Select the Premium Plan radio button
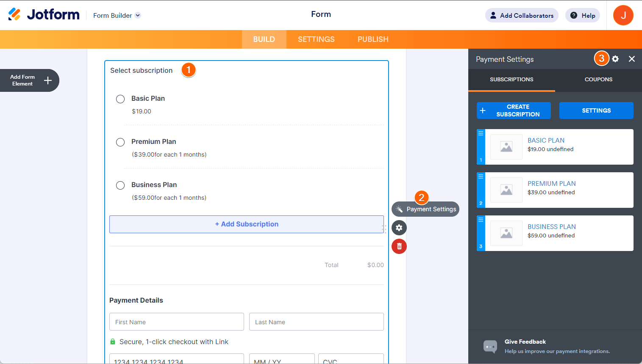The height and width of the screenshot is (364, 642). pos(120,142)
